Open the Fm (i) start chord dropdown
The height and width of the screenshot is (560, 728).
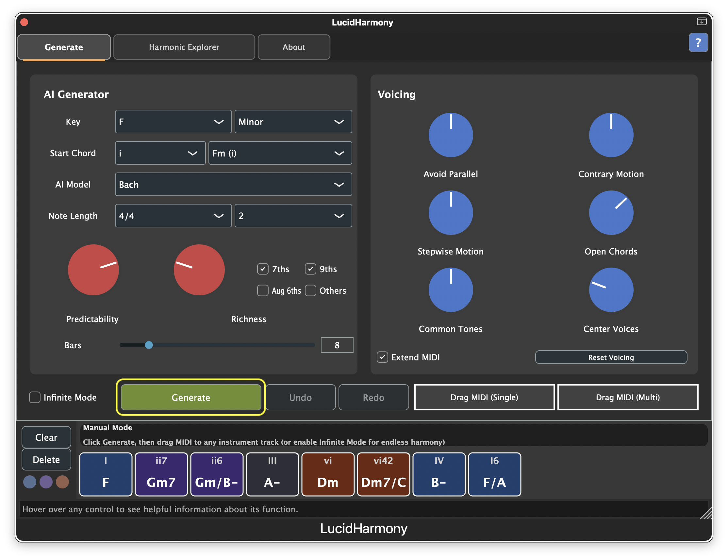[x=280, y=153]
